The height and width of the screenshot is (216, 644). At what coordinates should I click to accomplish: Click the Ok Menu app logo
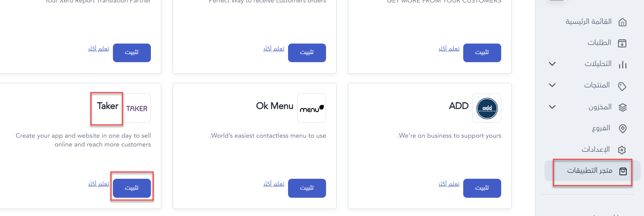(x=312, y=108)
